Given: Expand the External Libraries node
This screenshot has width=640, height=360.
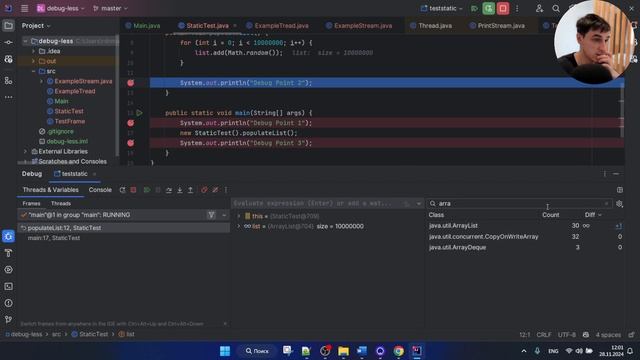Looking at the screenshot, I should pyautogui.click(x=25, y=151).
